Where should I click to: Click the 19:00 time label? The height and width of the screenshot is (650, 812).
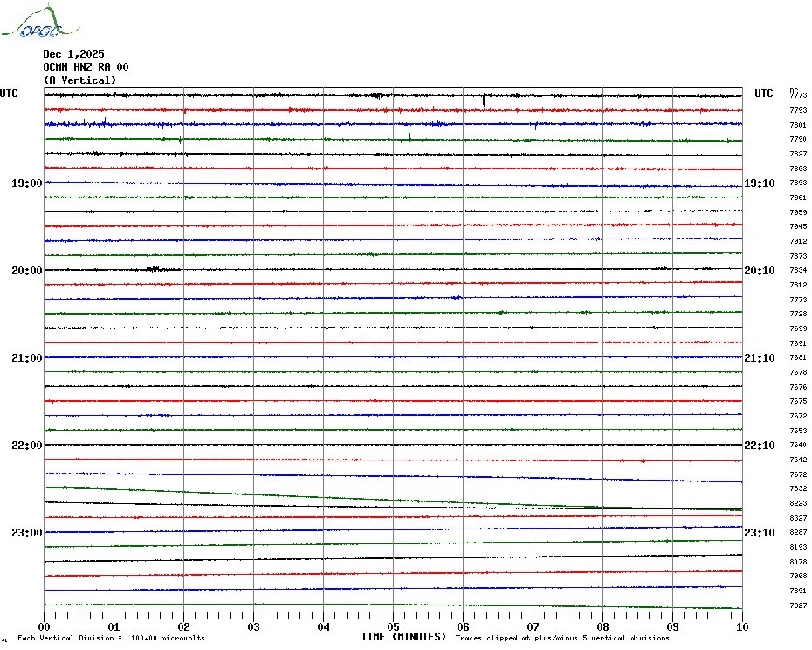pyautogui.click(x=27, y=183)
